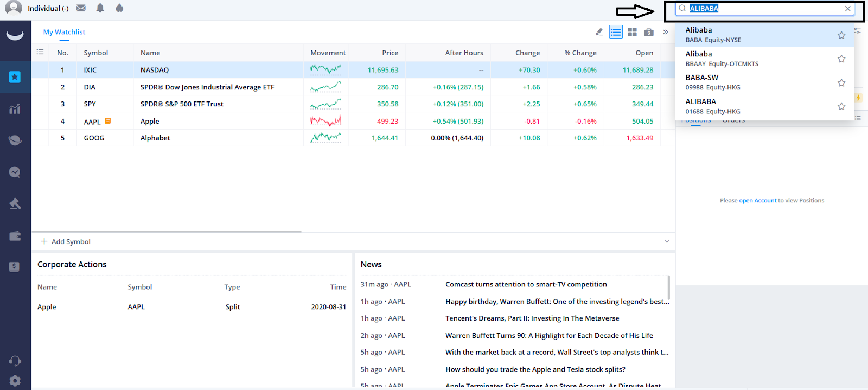Screen dimensions: 868x390
Task: Open the notifications bell icon
Action: pyautogui.click(x=100, y=8)
